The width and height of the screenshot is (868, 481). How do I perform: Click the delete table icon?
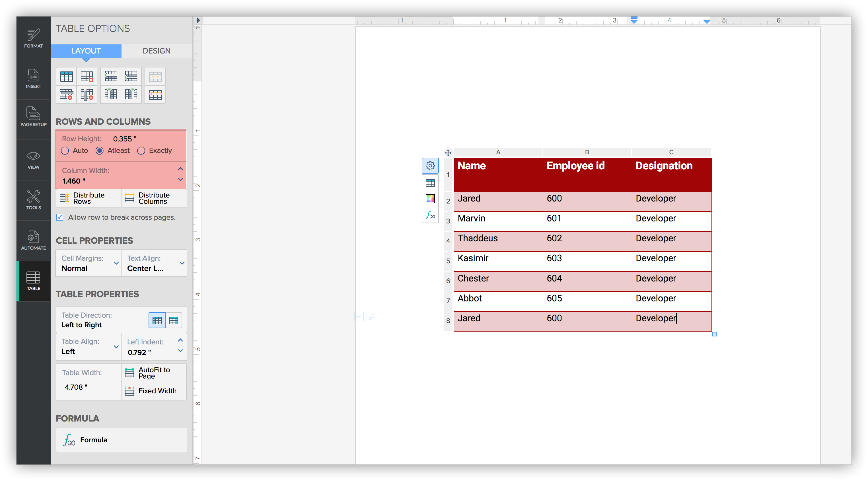pyautogui.click(x=87, y=77)
